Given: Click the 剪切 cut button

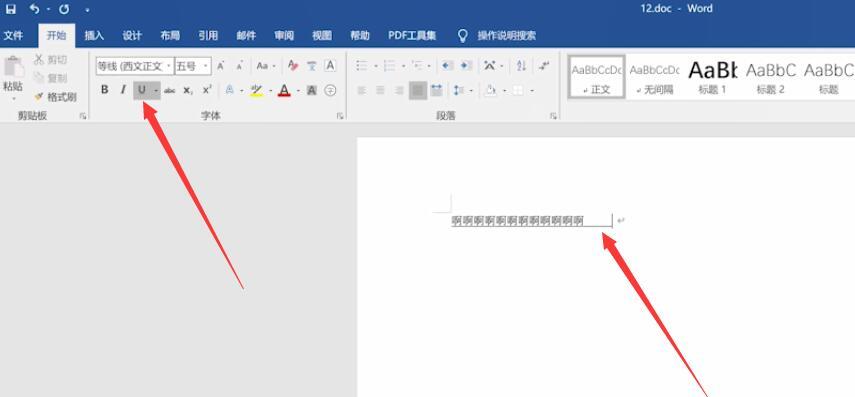Looking at the screenshot, I should pos(51,60).
